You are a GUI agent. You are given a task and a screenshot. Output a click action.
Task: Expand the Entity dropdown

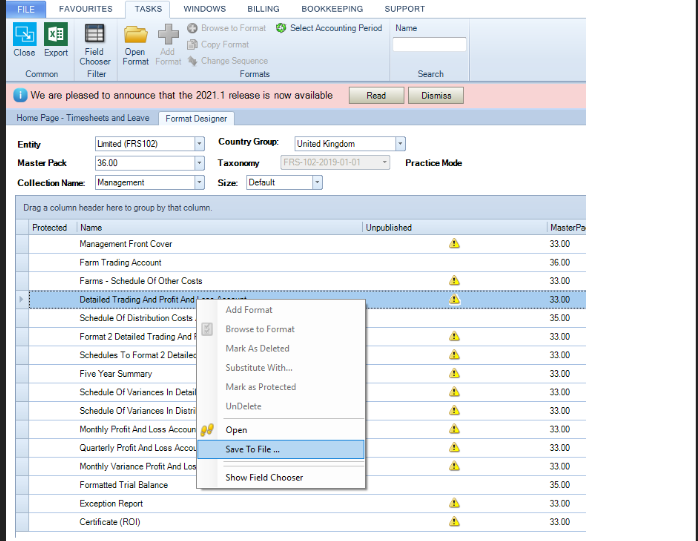tap(199, 144)
